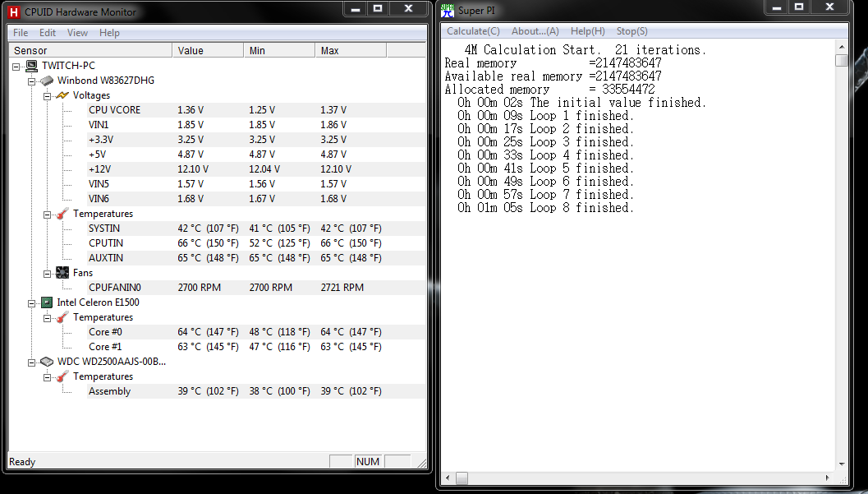Open About...(A) menu in Super PI

(x=535, y=31)
